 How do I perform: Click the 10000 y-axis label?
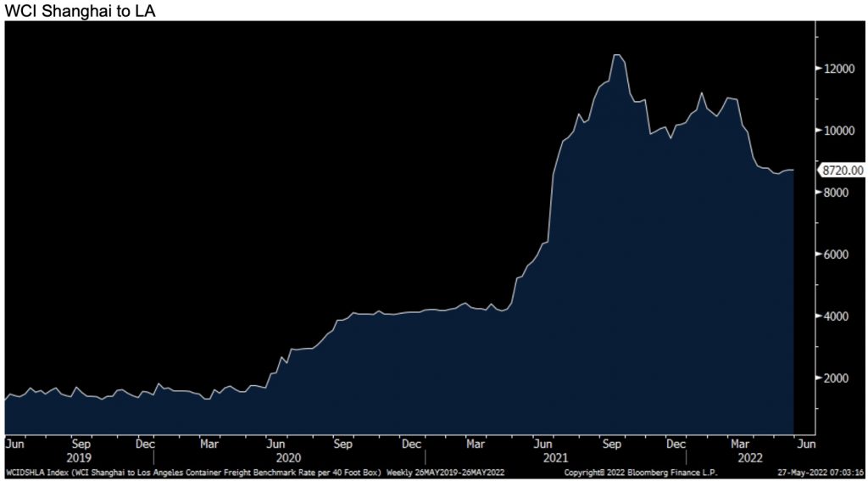click(837, 131)
